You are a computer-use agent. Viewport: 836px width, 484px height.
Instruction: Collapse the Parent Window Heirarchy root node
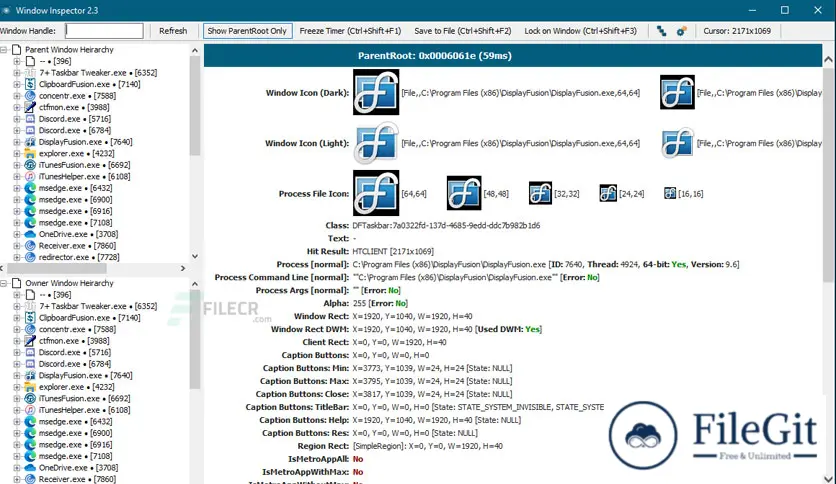coord(3,50)
